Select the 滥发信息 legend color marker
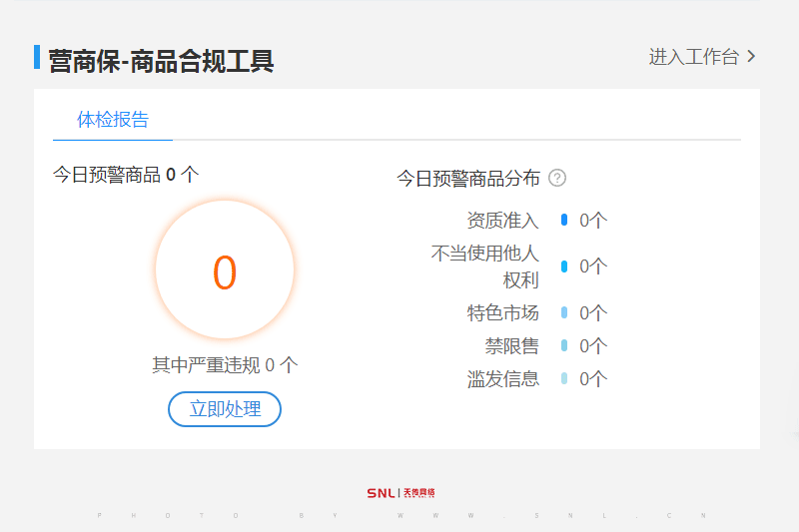The height and width of the screenshot is (532, 799). (x=564, y=378)
